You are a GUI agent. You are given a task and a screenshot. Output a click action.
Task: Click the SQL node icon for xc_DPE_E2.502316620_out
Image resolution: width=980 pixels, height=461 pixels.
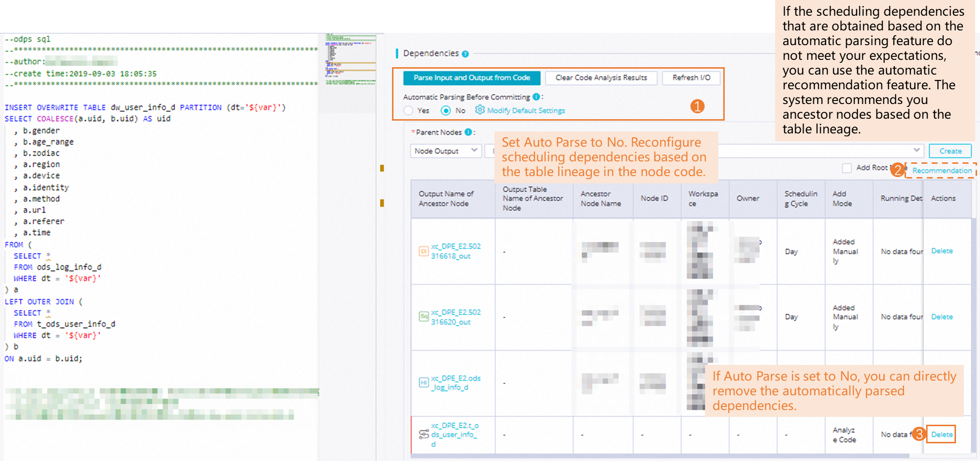[424, 317]
